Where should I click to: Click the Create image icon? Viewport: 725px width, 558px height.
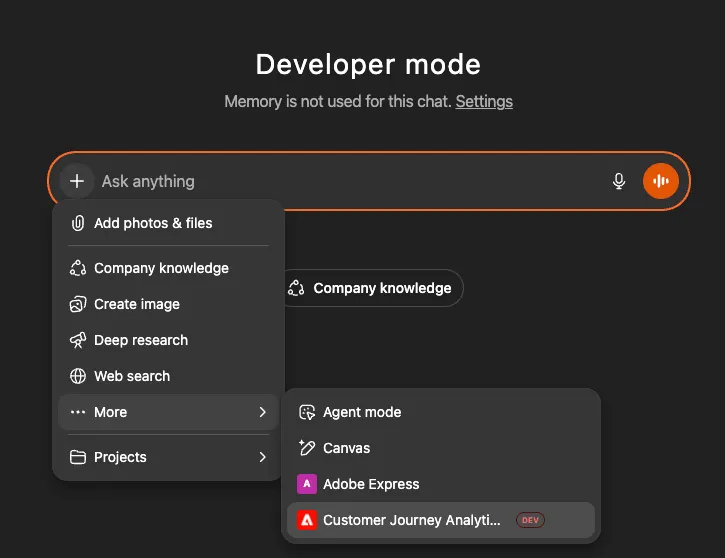(x=78, y=304)
